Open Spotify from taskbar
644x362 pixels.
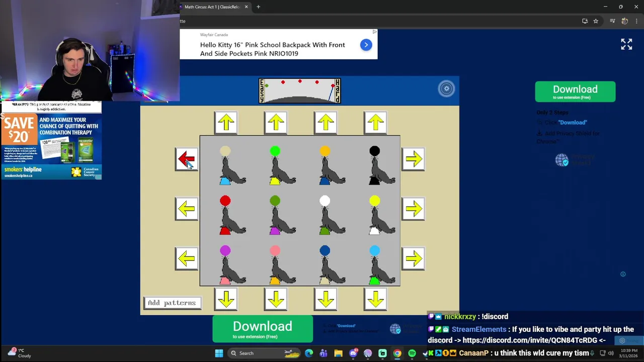(412, 353)
